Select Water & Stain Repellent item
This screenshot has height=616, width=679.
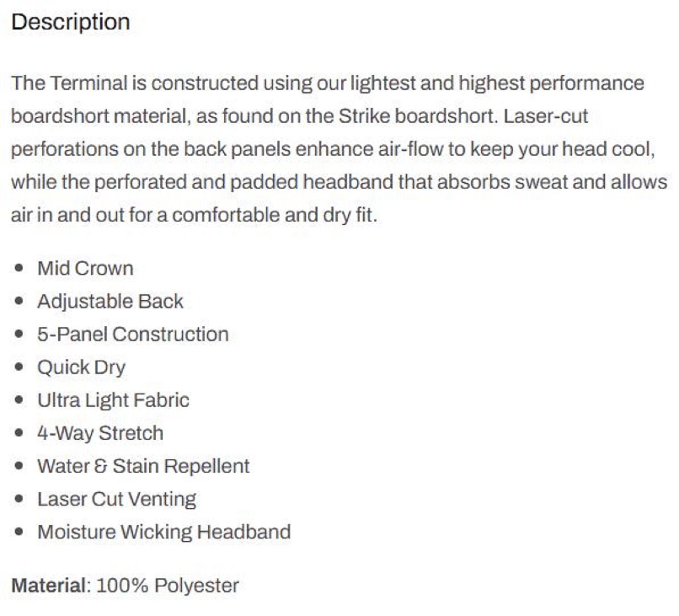click(x=144, y=466)
